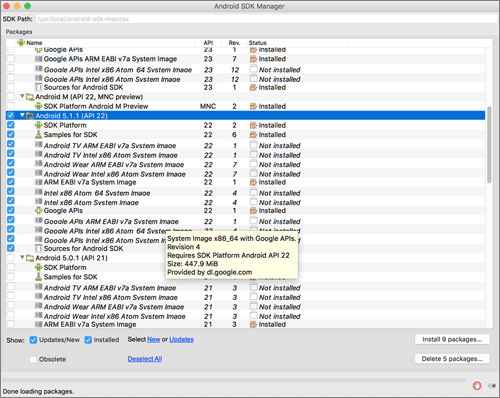This screenshot has width=500, height=398.
Task: Click the API 22 Samples for SDK flask icon
Action: click(39, 134)
